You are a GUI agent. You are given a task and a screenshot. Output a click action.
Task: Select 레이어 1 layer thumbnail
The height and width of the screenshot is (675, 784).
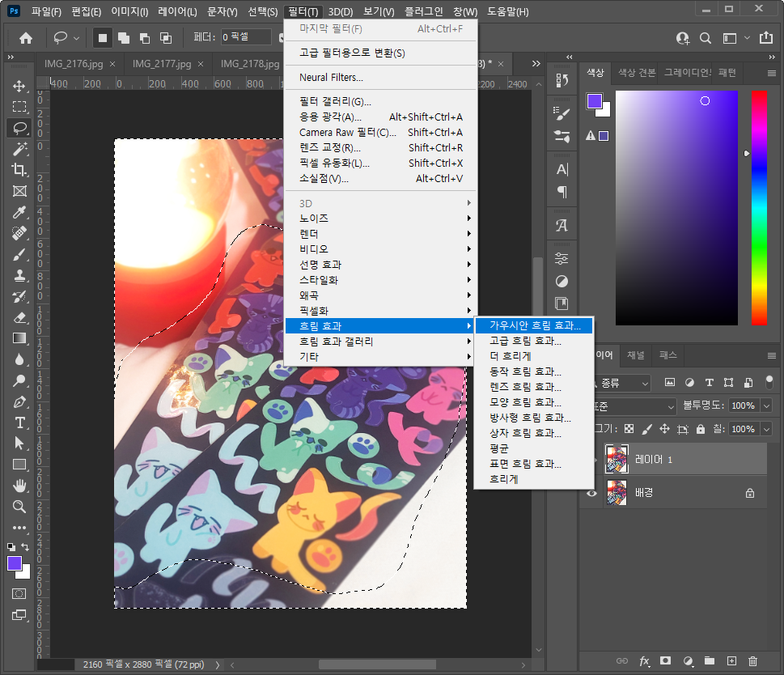(616, 459)
